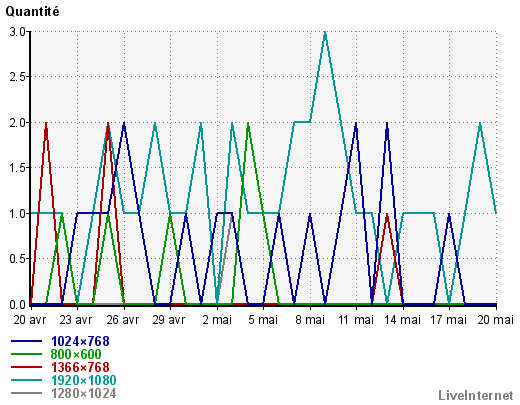Open the LiveInternet watermark link

[476, 395]
